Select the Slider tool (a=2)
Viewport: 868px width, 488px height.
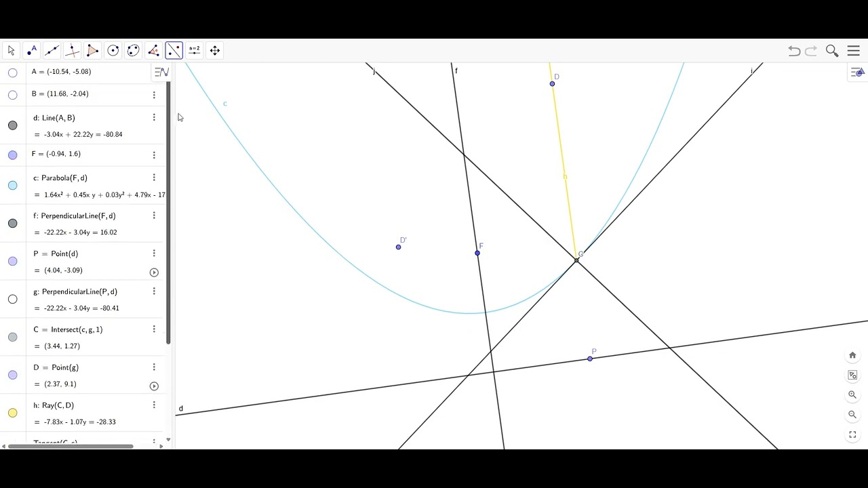click(x=194, y=50)
